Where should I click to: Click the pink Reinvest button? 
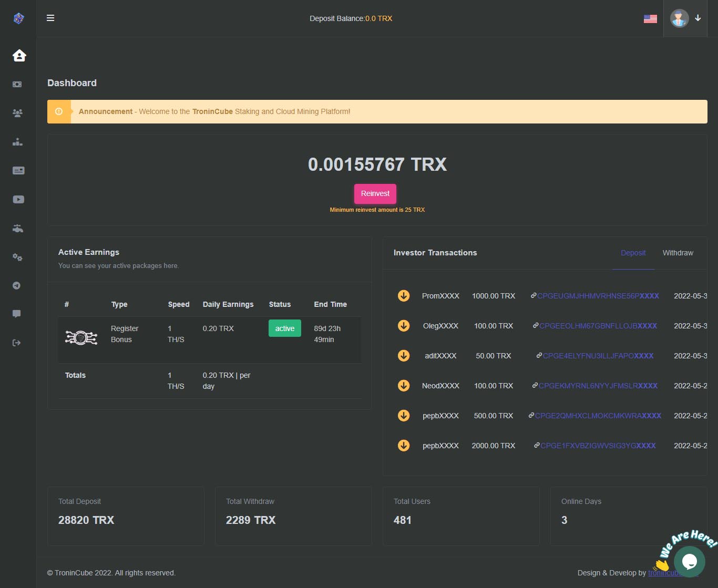click(375, 193)
